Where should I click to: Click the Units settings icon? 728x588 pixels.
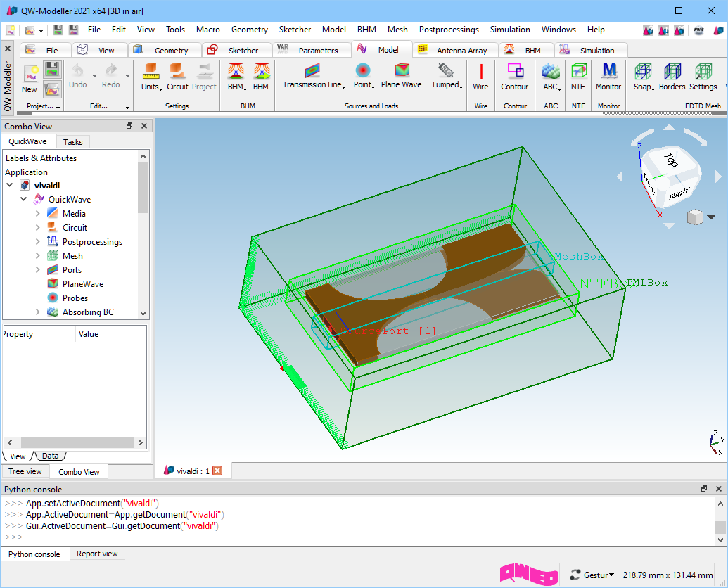(151, 77)
